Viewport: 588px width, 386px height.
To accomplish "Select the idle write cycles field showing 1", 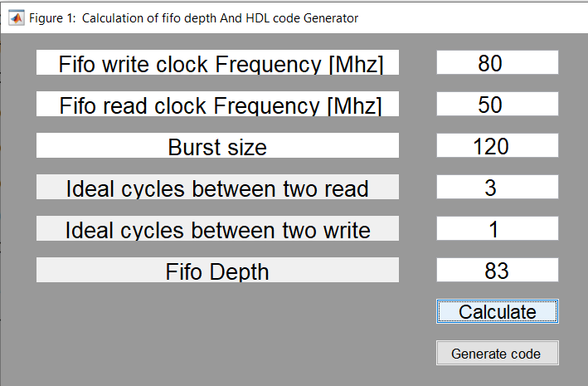I will (x=498, y=228).
